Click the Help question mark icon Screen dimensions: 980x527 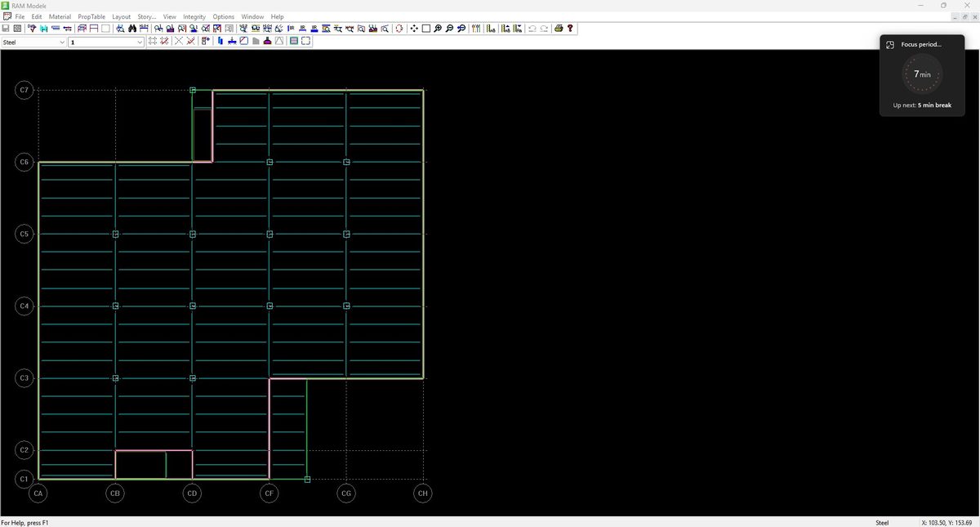pos(570,27)
